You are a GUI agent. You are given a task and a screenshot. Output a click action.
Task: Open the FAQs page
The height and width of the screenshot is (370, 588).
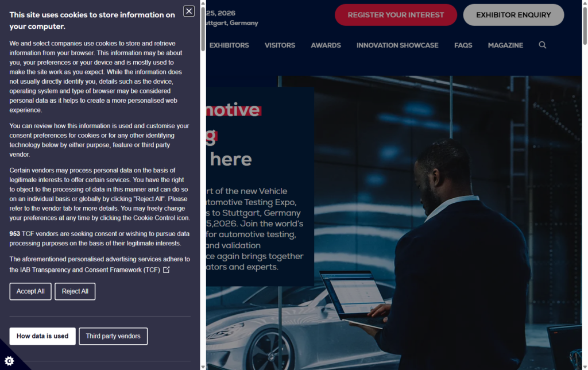point(463,45)
